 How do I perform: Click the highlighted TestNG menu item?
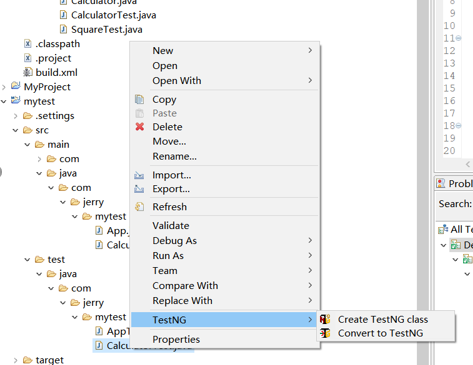tap(225, 320)
